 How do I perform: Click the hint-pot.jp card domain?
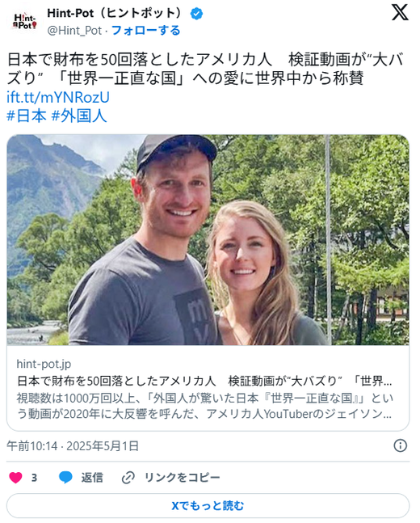(x=44, y=364)
